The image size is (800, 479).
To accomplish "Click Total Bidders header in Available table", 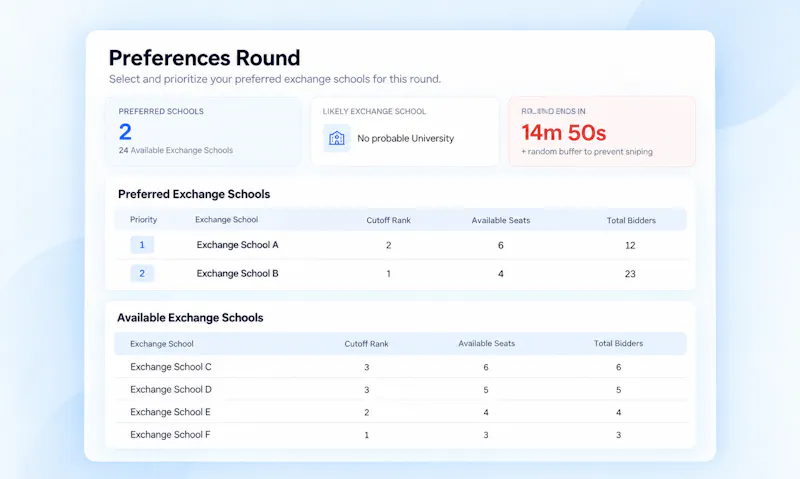I will 618,343.
